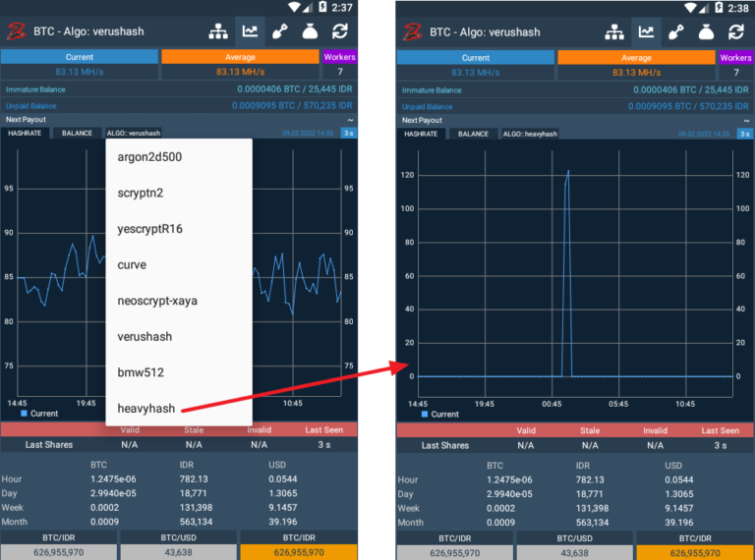Tap battery icon in left status bar

pyautogui.click(x=322, y=7)
